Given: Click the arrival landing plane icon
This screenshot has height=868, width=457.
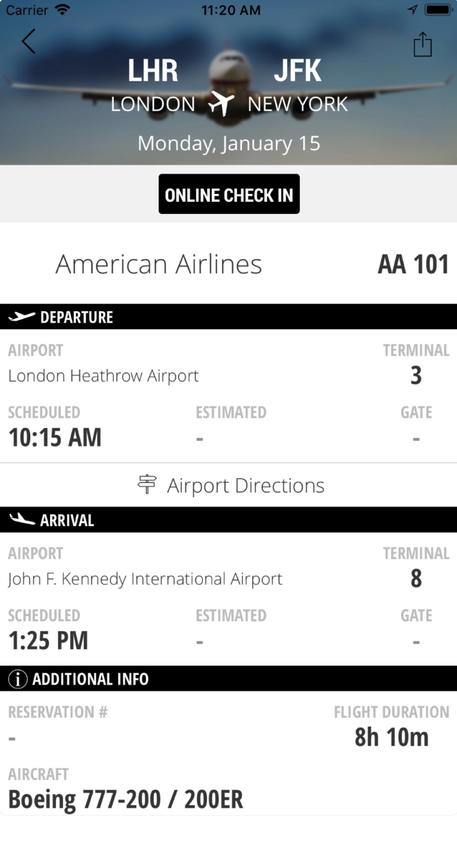Looking at the screenshot, I should pos(22,520).
